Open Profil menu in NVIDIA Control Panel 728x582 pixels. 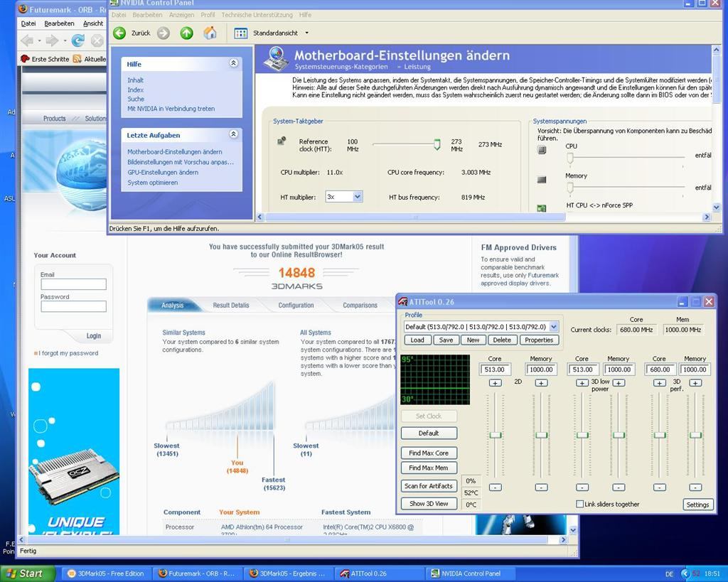tap(208, 15)
